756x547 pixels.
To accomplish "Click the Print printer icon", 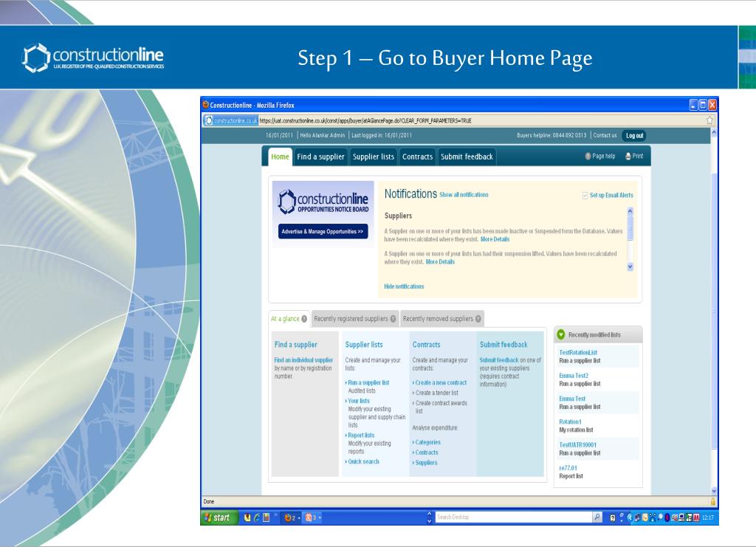I will click(628, 156).
